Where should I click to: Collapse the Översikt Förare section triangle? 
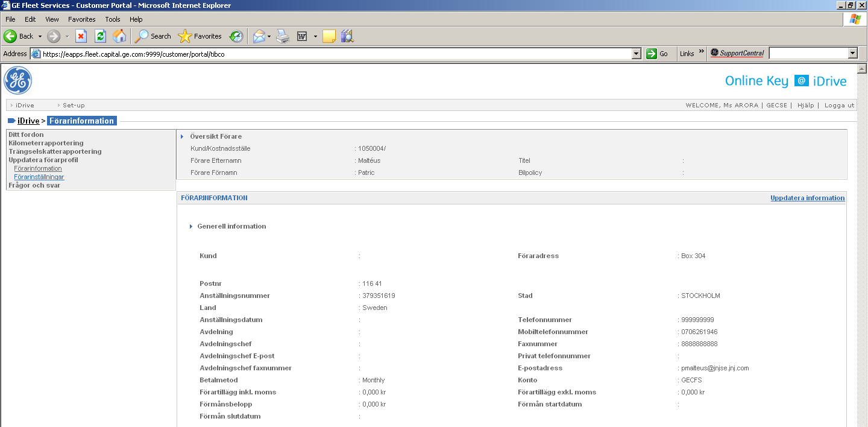[183, 136]
